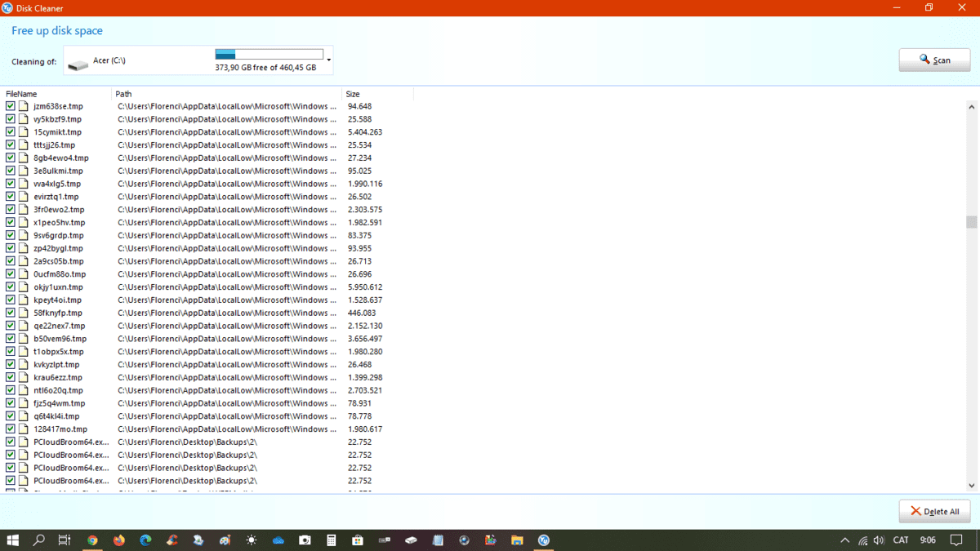The image size is (980, 551).
Task: Click file icon of jzm638se.tmp
Action: tap(24, 106)
